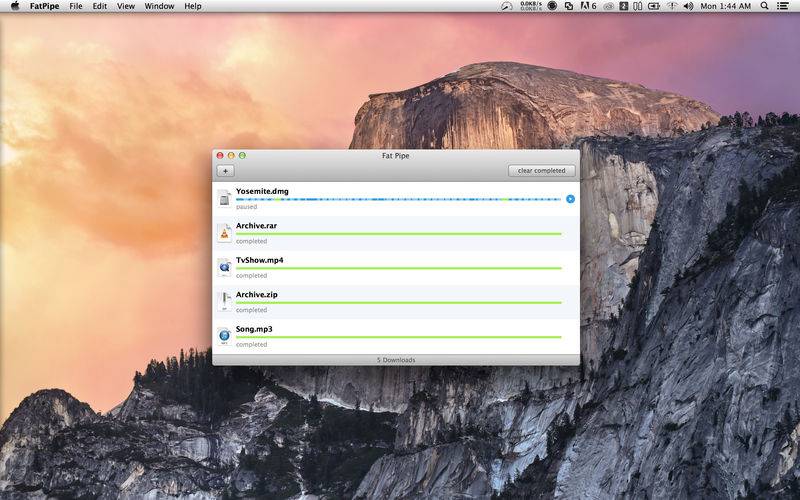Resume the paused Yosemite.dmg download
800x500 pixels.
pyautogui.click(x=570, y=199)
